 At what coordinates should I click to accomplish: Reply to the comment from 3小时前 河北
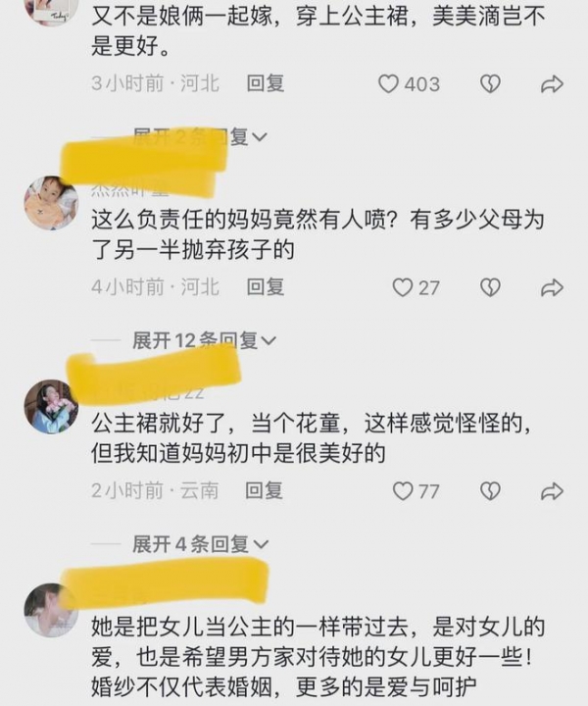pyautogui.click(x=266, y=83)
